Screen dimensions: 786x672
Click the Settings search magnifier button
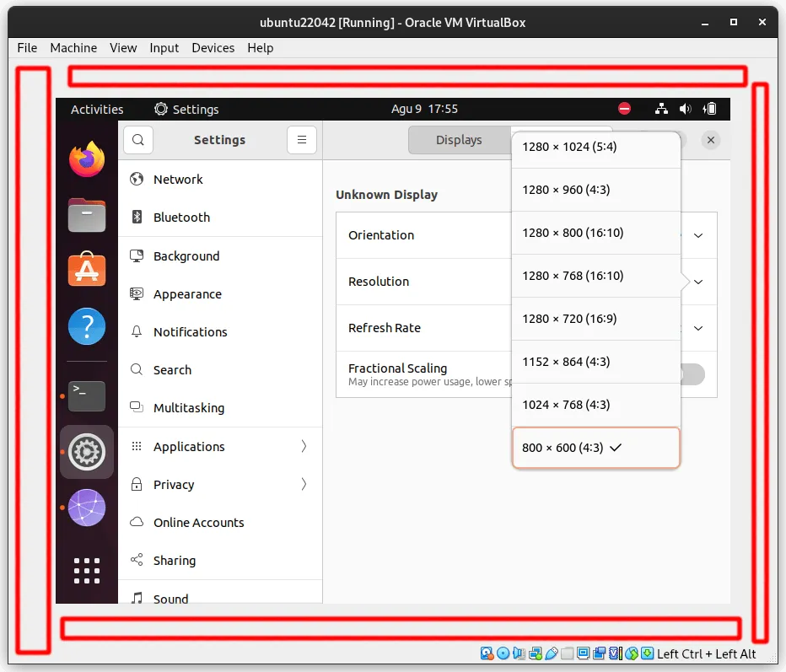click(x=138, y=140)
